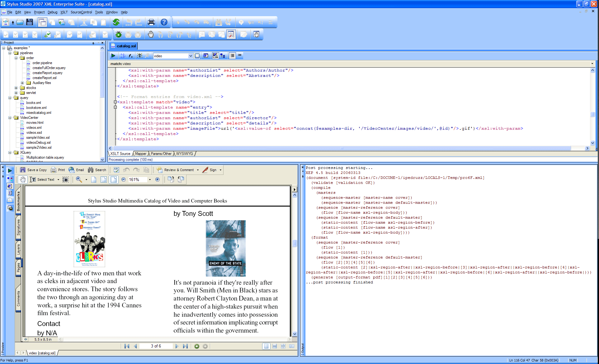The width and height of the screenshot is (599, 364).
Task: Click the green Preview Result play arrow
Action: point(113,56)
